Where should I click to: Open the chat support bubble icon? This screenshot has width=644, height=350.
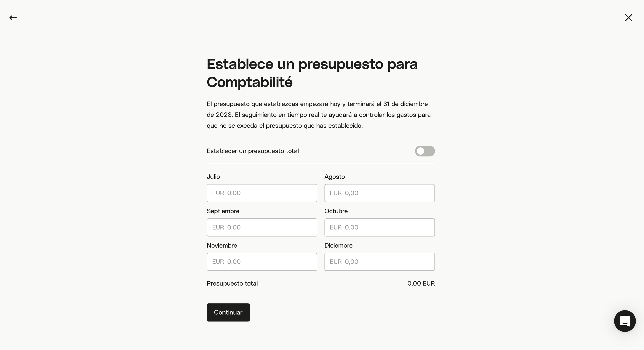pyautogui.click(x=625, y=321)
